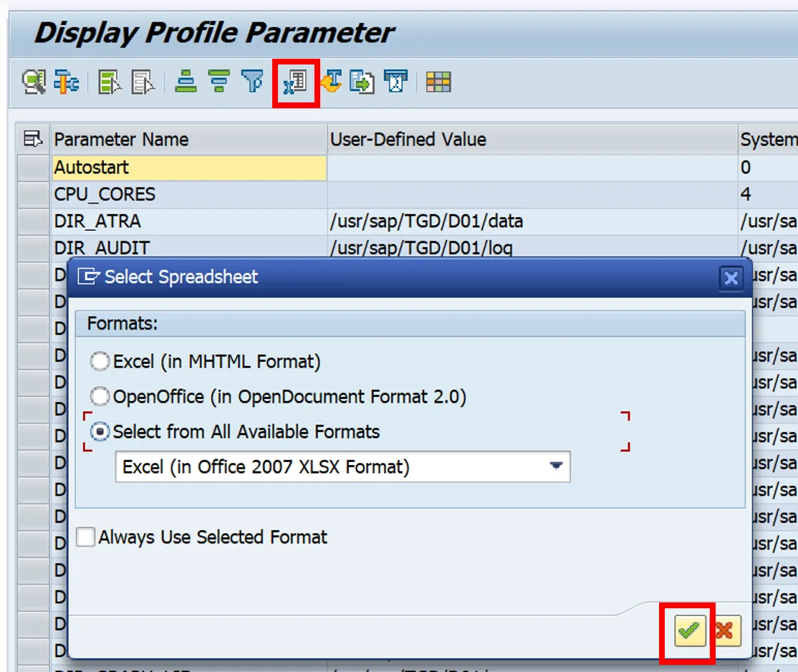This screenshot has width=798, height=672.
Task: Open the Excel XLSX format dropdown
Action: [556, 466]
